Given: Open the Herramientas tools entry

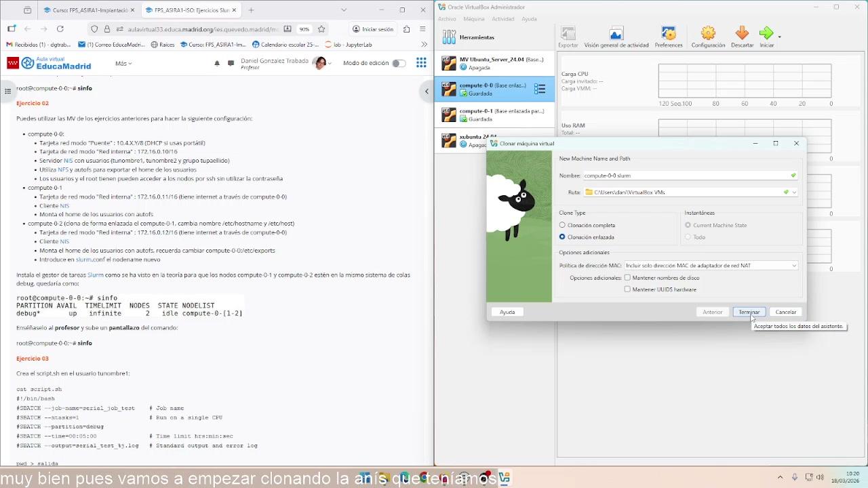Looking at the screenshot, I should coord(494,37).
